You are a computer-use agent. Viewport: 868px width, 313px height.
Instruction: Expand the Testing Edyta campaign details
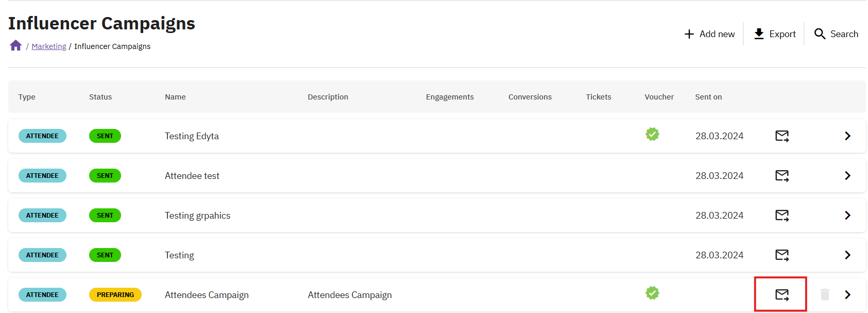847,136
